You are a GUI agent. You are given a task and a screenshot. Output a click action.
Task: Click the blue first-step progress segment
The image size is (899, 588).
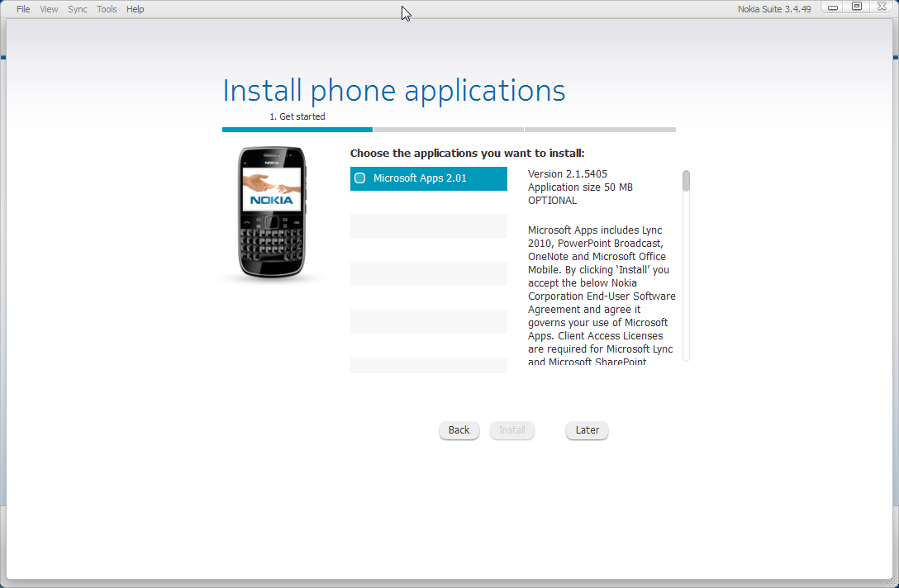[297, 130]
